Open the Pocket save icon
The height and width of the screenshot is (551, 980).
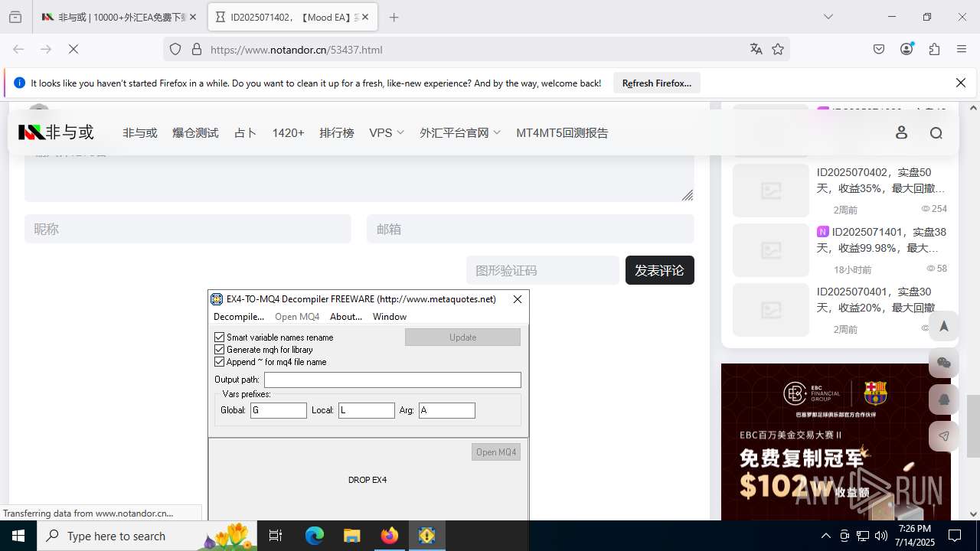point(879,49)
